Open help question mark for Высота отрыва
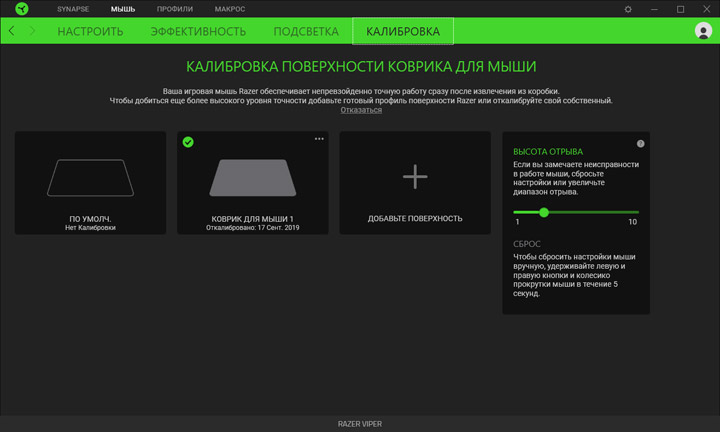The image size is (720, 432). (x=641, y=144)
